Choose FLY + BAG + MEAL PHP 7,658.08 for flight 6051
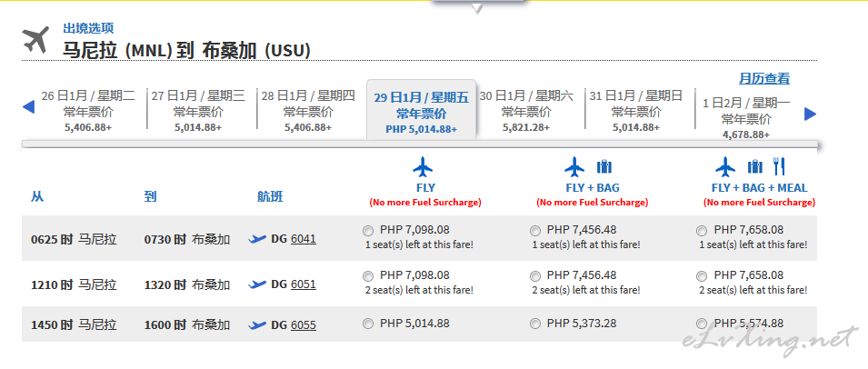868x369 pixels. 702,276
